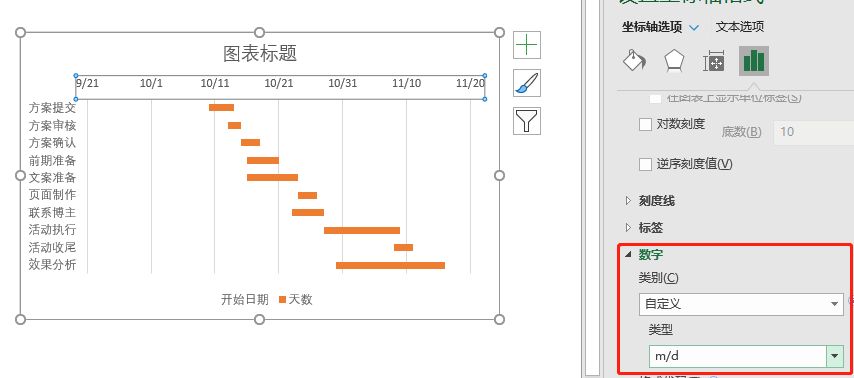Click the 底数 input field showing 10
The width and height of the screenshot is (854, 378).
click(814, 131)
